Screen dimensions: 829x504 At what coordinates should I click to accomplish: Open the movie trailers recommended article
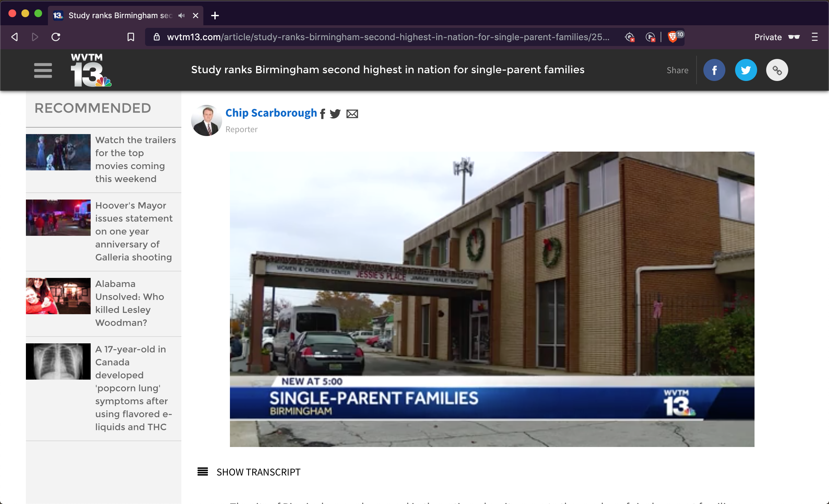click(135, 159)
